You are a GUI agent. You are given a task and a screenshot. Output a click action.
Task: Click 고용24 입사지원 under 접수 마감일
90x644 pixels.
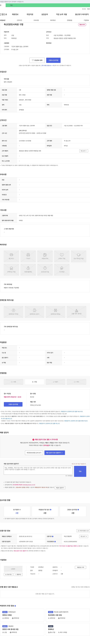(13, 404)
